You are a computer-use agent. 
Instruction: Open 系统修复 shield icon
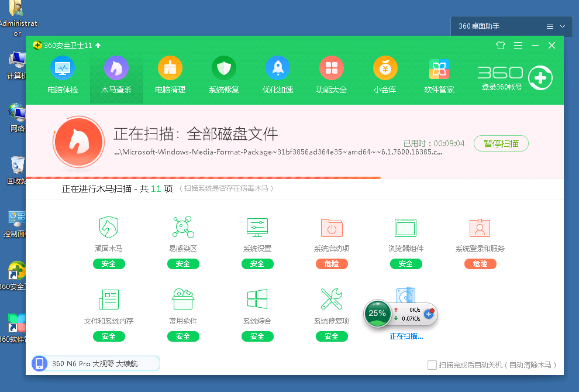[223, 69]
